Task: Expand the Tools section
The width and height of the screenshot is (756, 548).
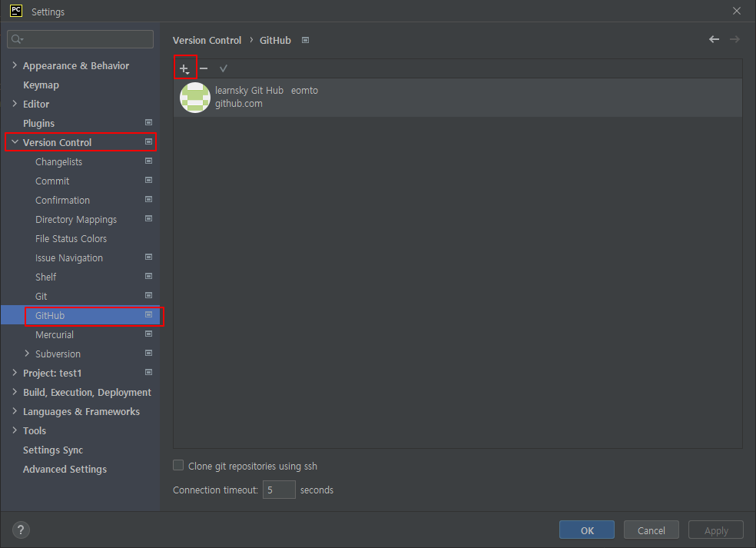Action: tap(15, 430)
